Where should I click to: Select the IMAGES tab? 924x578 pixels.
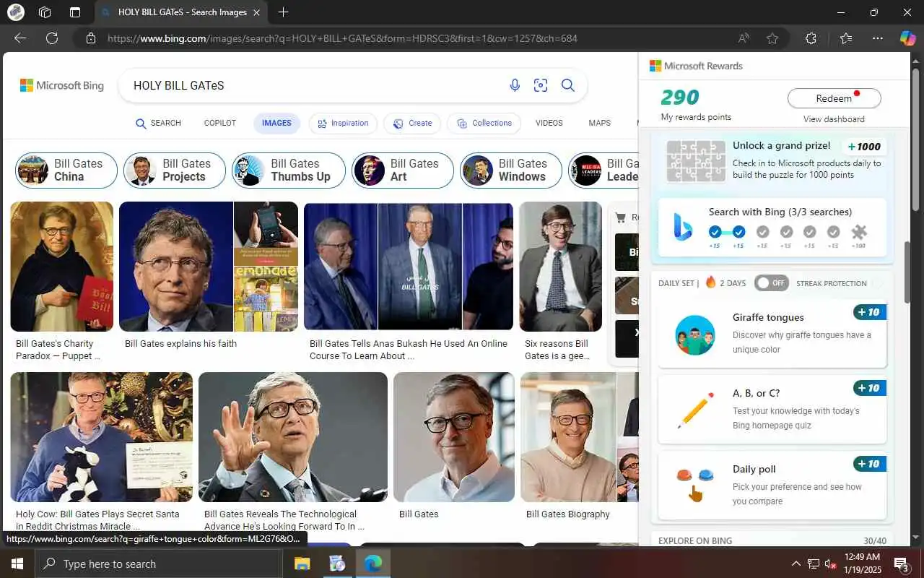point(276,123)
